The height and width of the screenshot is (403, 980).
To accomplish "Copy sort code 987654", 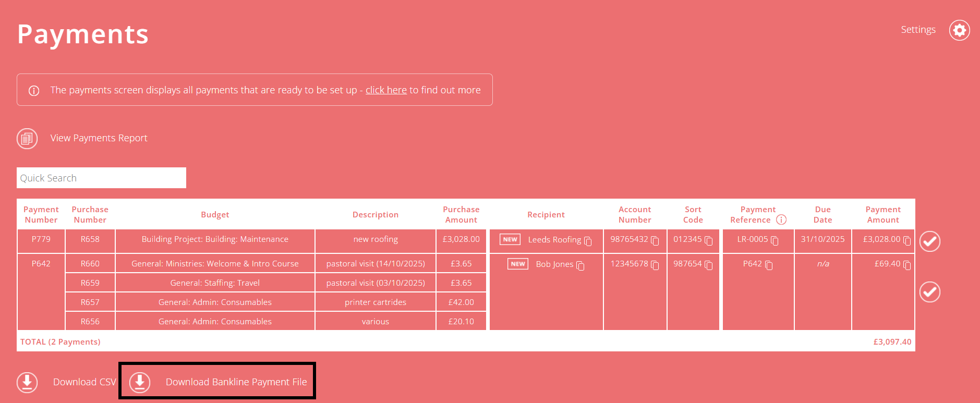I will 709,265.
